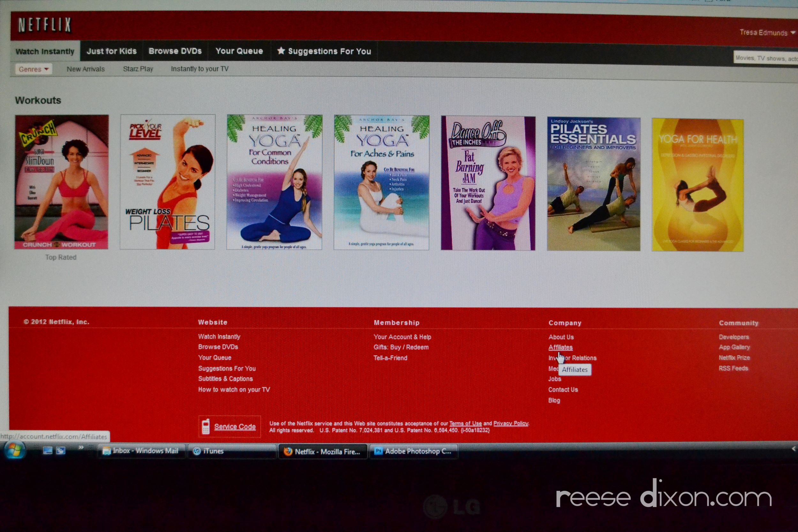Open the Pilates Essentials cover
Screen dimensions: 798x532
(594, 184)
